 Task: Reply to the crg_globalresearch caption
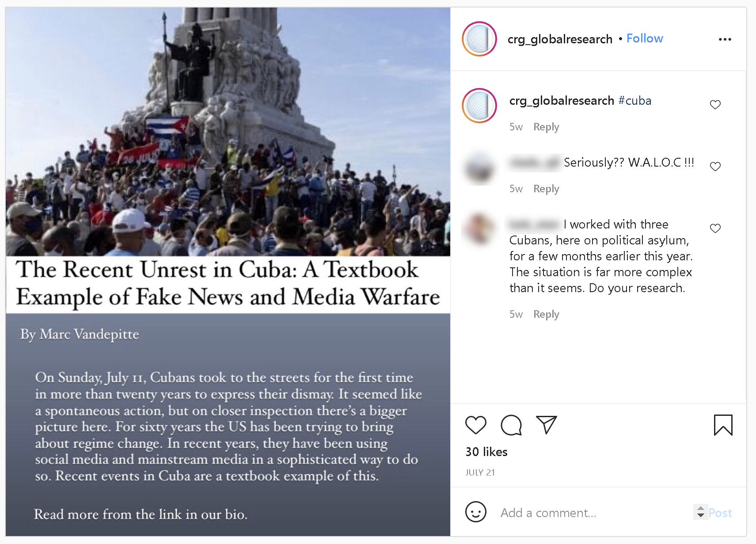546,127
